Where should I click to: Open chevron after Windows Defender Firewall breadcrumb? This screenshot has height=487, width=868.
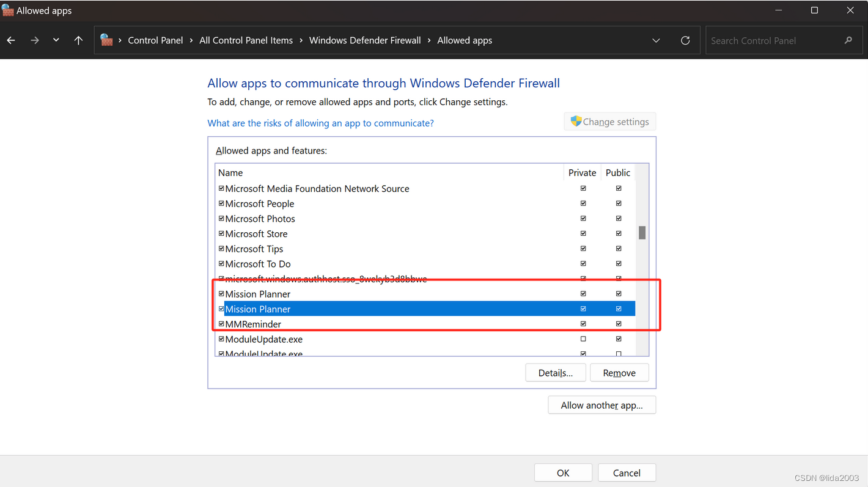[429, 40]
